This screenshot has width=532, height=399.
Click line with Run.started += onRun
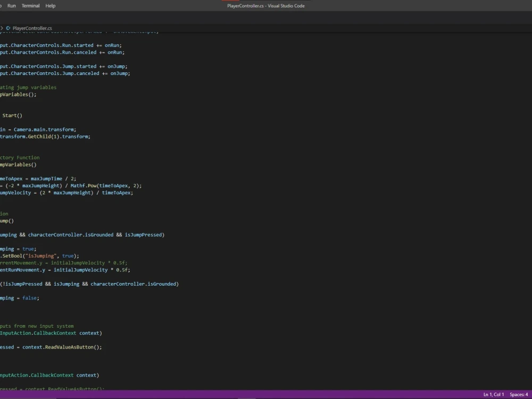[61, 45]
